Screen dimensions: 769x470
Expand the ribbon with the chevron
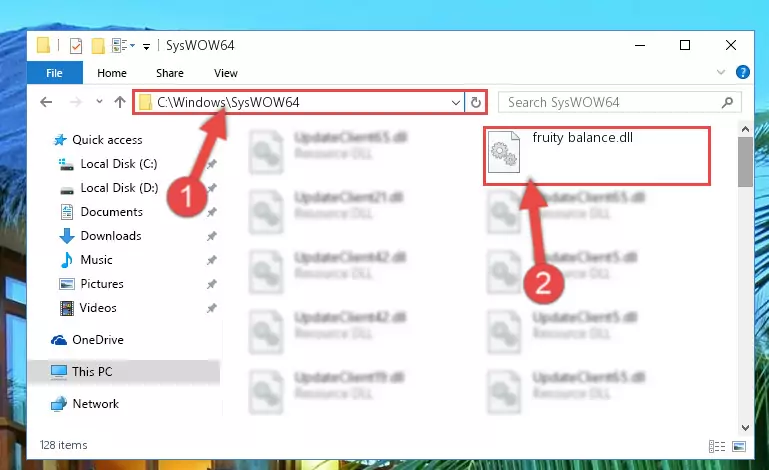pos(720,73)
